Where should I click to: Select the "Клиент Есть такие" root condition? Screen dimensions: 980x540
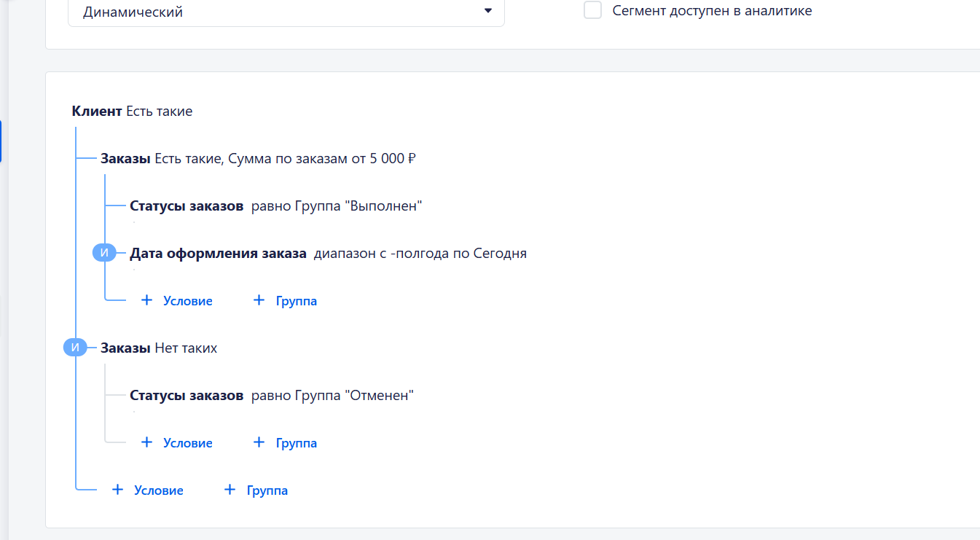tap(131, 111)
